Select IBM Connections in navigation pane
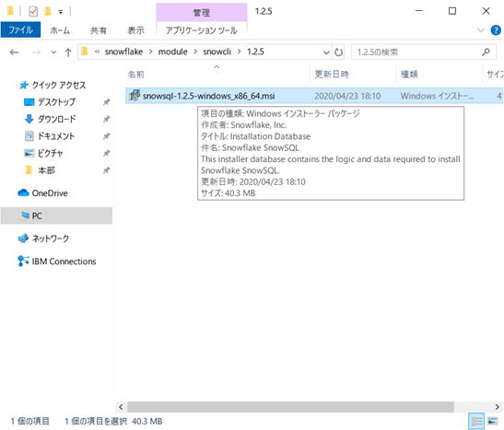 (57, 261)
